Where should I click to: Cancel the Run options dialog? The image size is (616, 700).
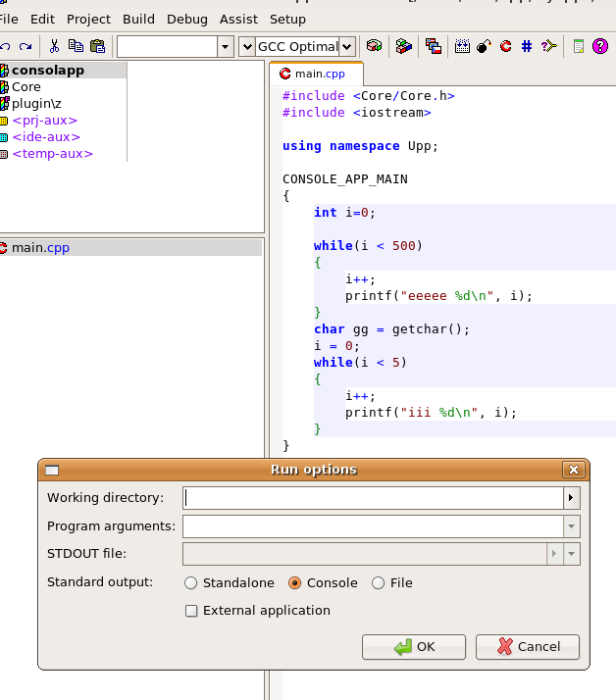(x=528, y=647)
